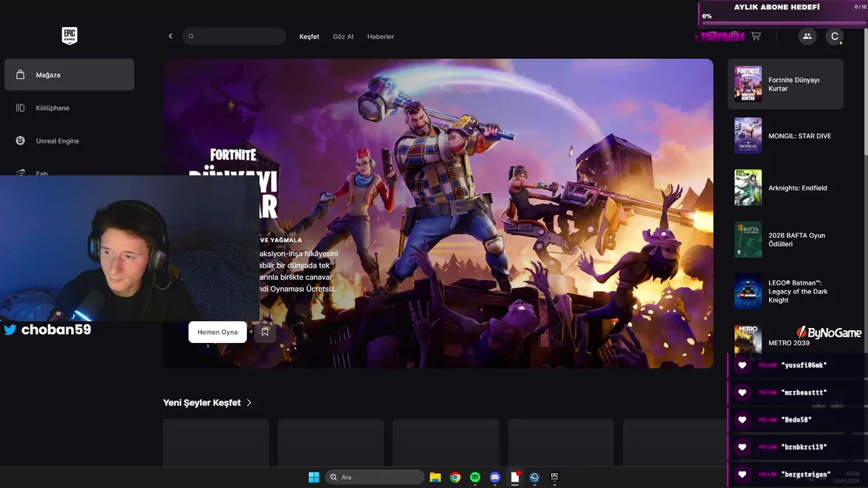
Task: Select Arknights: Endfield in the list
Action: coord(785,188)
